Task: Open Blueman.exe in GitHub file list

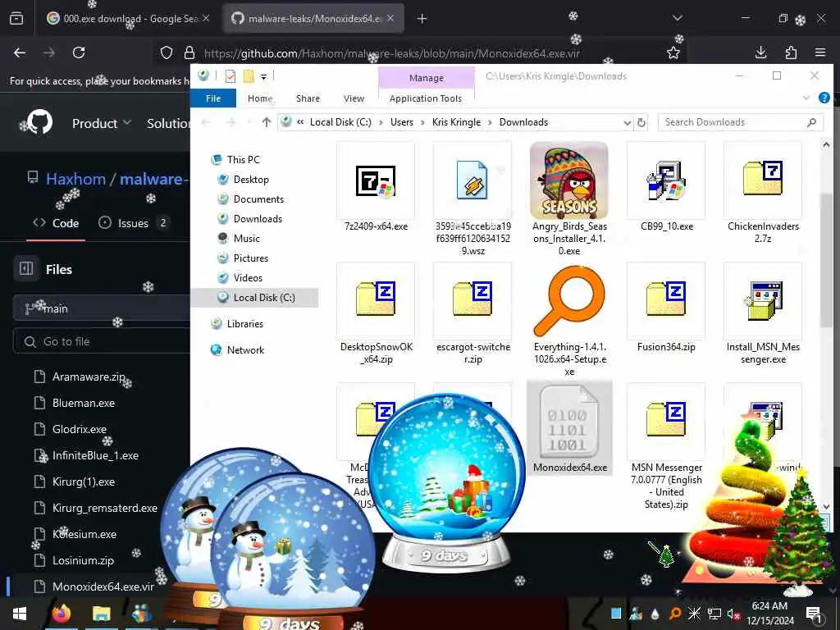Action: pos(84,403)
